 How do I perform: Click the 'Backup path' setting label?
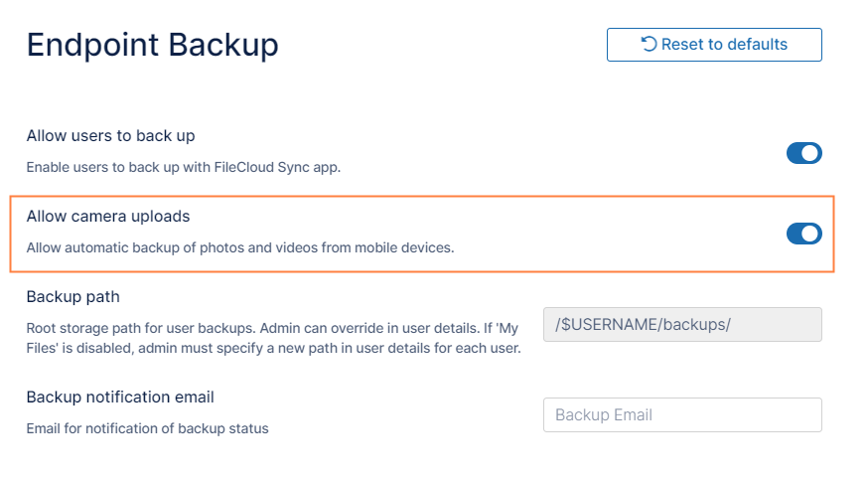tap(72, 296)
